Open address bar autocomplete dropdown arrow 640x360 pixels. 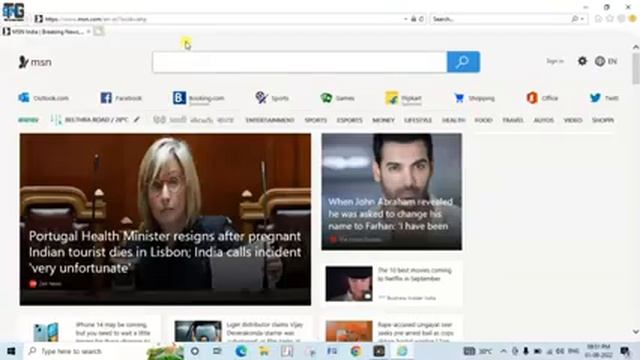click(405, 19)
